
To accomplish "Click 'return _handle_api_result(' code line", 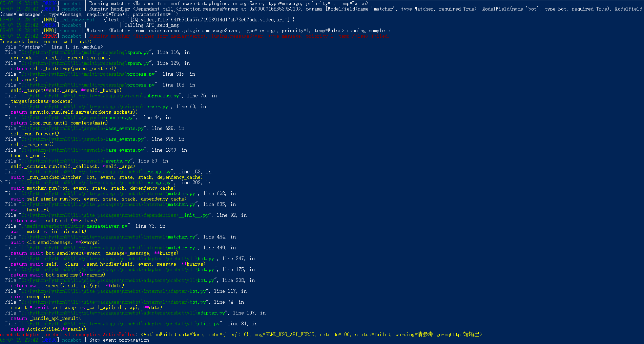I will click(x=46, y=318).
